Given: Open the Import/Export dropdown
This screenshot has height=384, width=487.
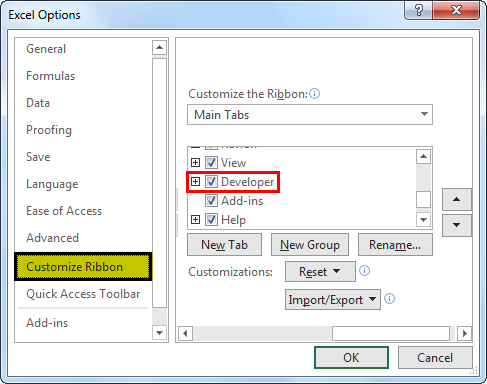Looking at the screenshot, I should (x=333, y=300).
